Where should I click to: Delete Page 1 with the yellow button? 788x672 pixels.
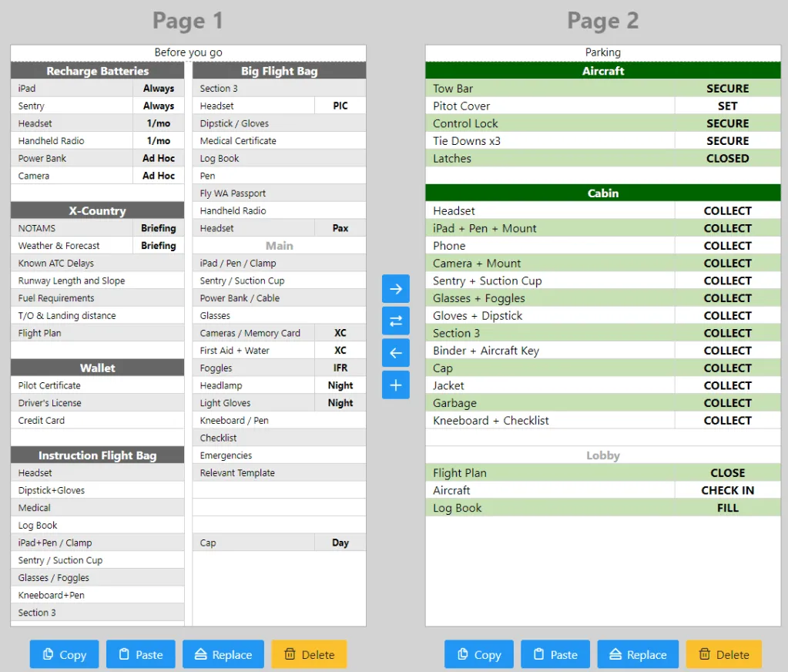pyautogui.click(x=309, y=654)
